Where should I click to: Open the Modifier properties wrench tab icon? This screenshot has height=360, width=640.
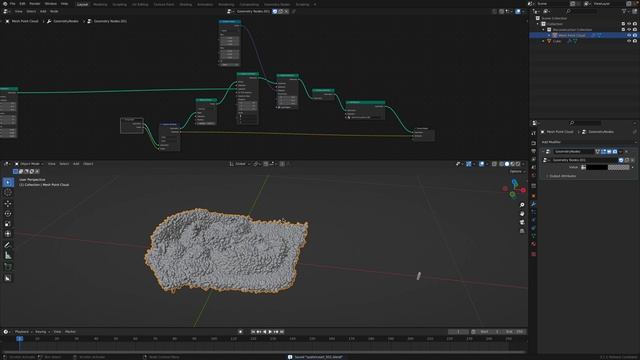coord(533,204)
